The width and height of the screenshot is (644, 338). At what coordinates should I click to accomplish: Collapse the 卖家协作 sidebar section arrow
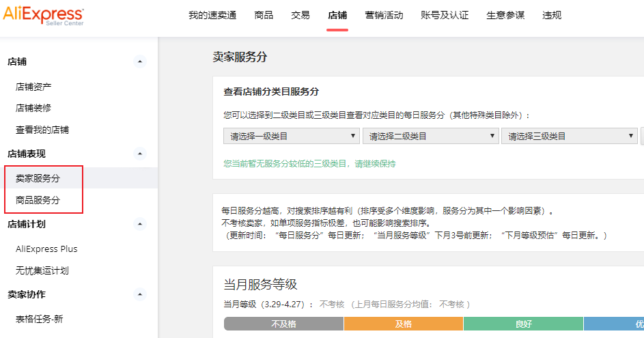coord(140,294)
